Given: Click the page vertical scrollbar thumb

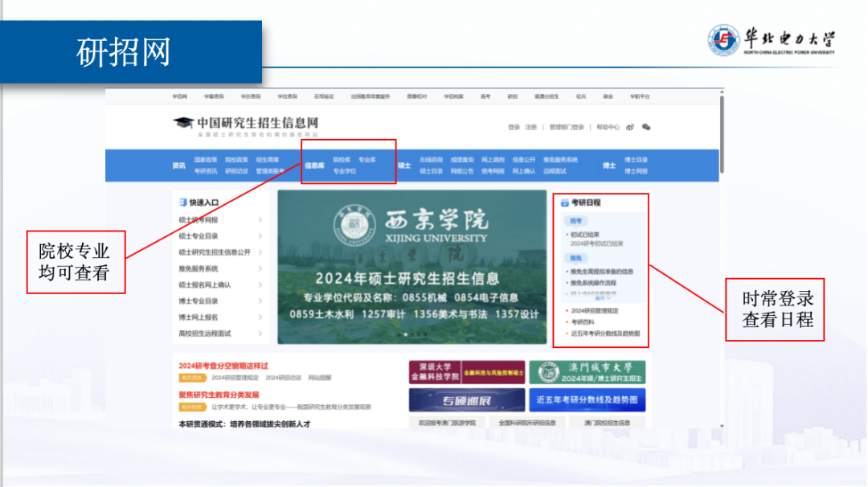Looking at the screenshot, I should 722,134.
